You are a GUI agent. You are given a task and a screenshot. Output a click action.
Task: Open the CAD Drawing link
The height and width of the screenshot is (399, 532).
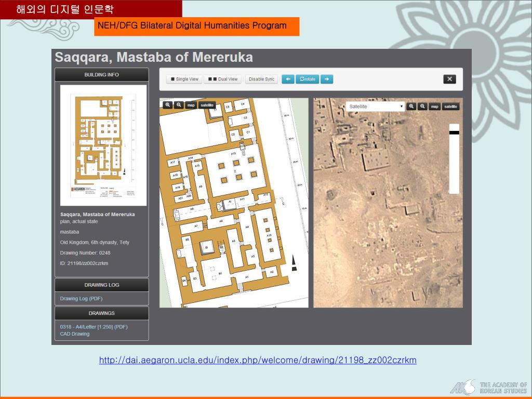coord(75,334)
